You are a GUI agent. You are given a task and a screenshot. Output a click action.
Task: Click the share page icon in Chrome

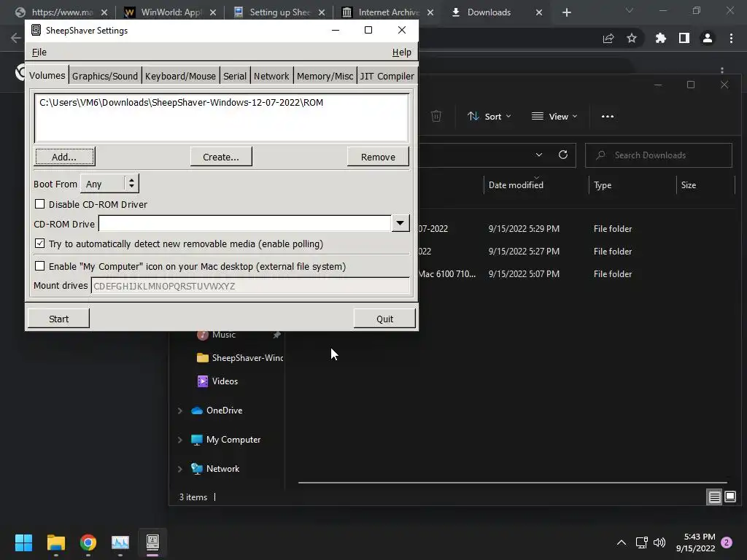point(608,38)
